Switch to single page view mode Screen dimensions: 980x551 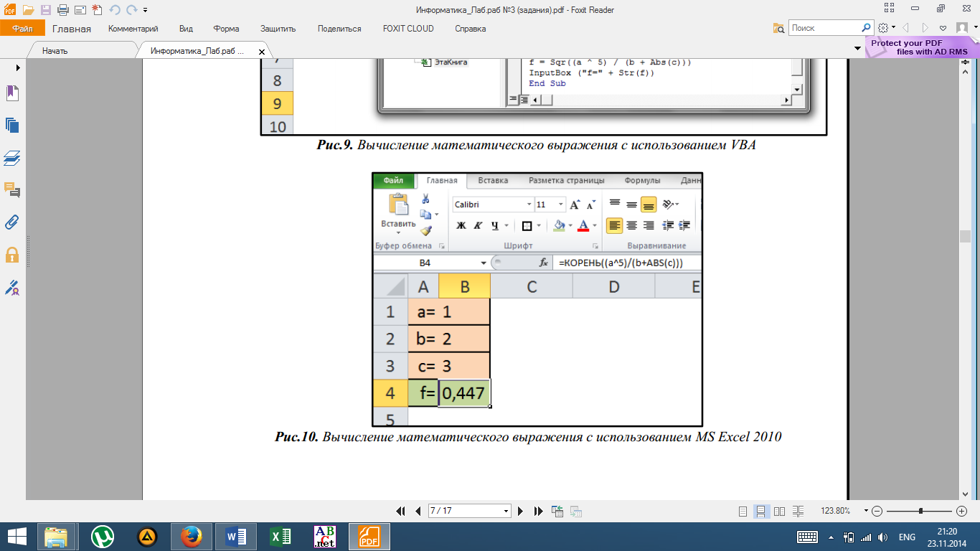tap(744, 511)
